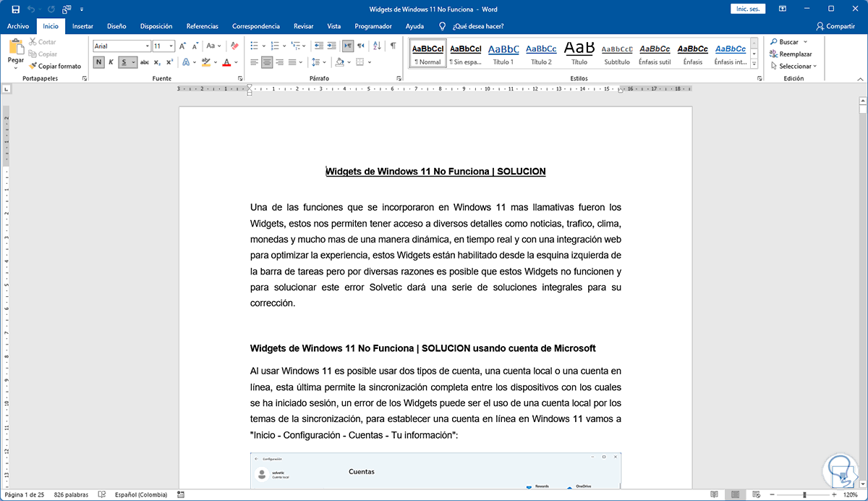Click the Compartir share button
Viewport: 868px width, 501px height.
(x=835, y=26)
